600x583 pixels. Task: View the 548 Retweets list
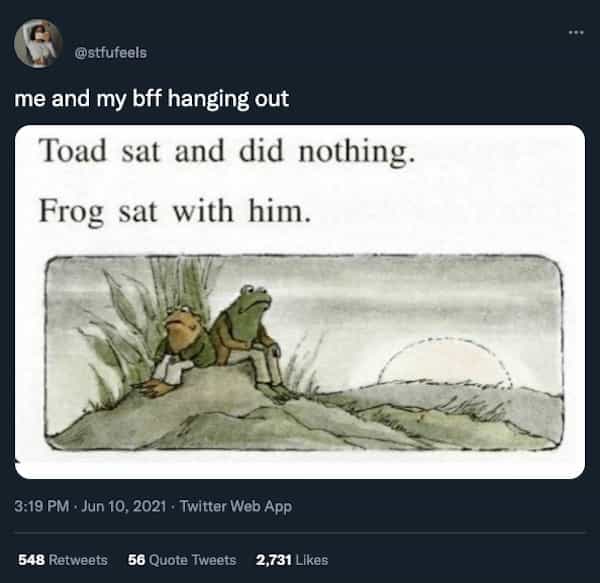click(x=62, y=560)
